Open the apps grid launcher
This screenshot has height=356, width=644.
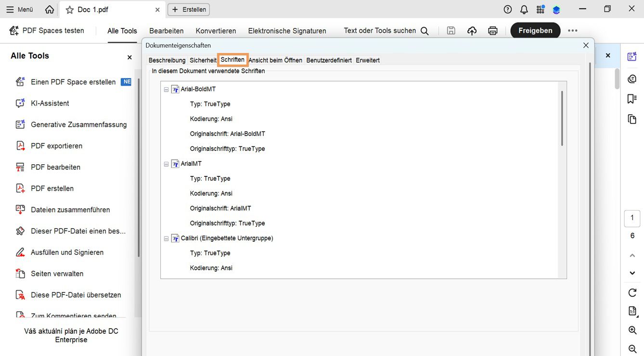point(541,10)
